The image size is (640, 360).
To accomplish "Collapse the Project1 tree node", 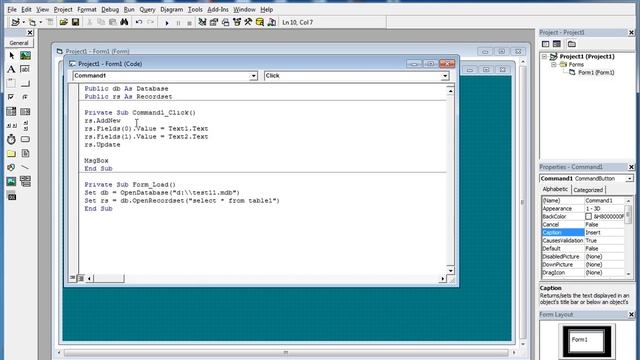I will [544, 56].
